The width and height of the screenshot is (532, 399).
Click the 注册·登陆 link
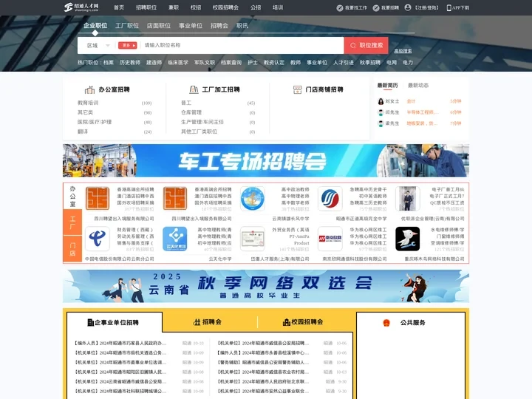(426, 8)
